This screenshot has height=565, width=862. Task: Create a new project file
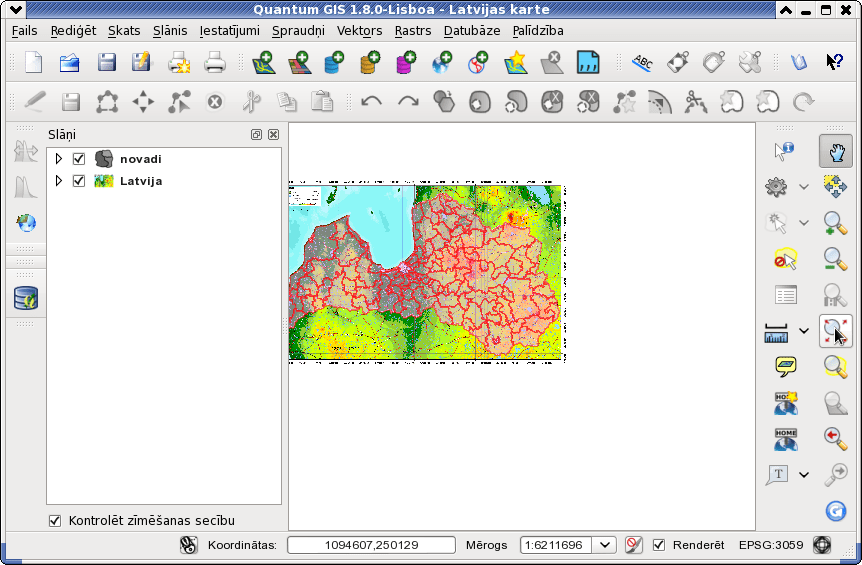(34, 62)
